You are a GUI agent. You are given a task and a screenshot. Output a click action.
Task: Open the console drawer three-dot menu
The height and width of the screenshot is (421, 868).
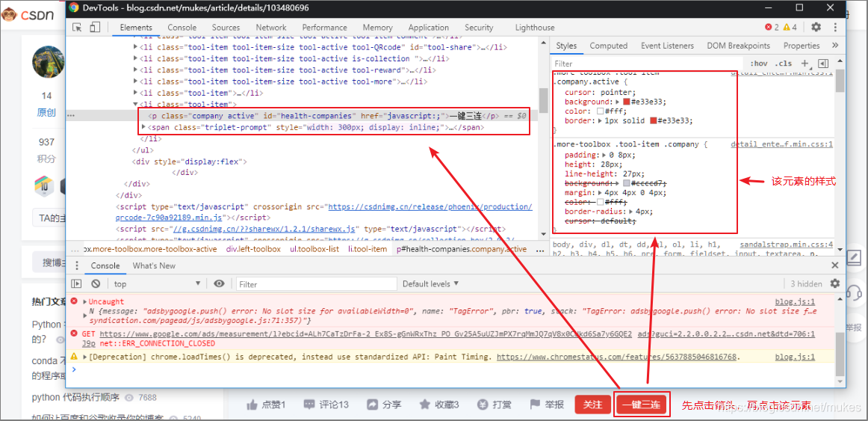tap(78, 266)
